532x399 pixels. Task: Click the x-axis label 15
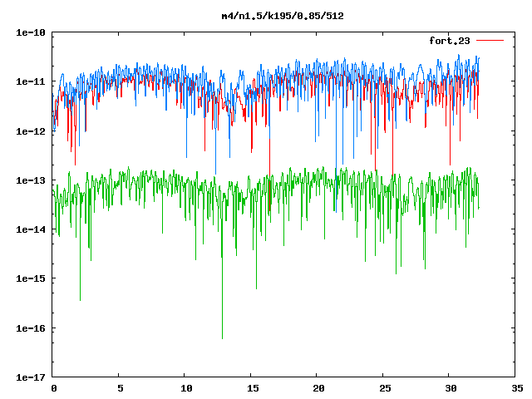point(253,388)
